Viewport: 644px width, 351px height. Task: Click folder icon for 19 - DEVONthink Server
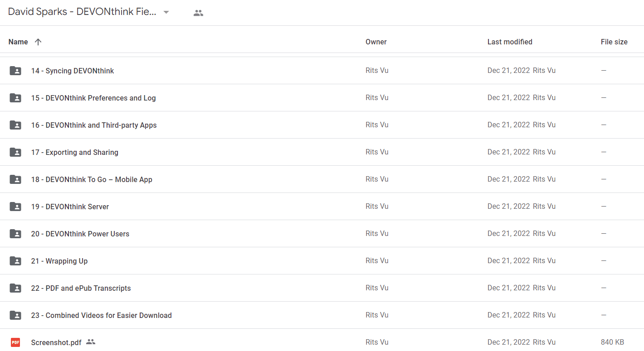(x=15, y=207)
